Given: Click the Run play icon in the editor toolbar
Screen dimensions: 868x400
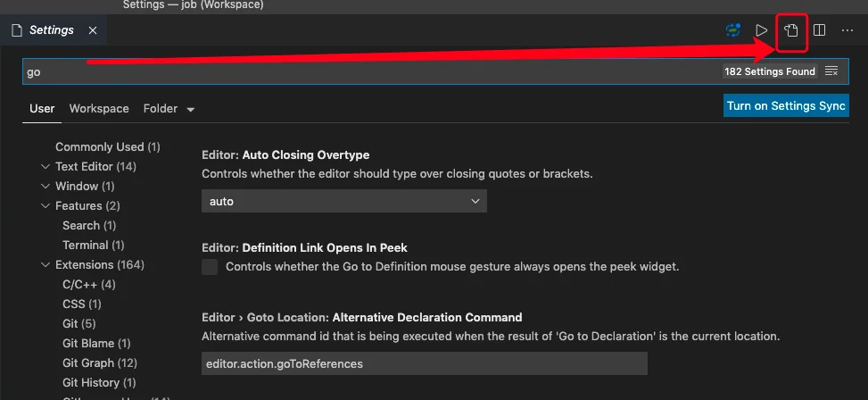Looking at the screenshot, I should point(762,30).
